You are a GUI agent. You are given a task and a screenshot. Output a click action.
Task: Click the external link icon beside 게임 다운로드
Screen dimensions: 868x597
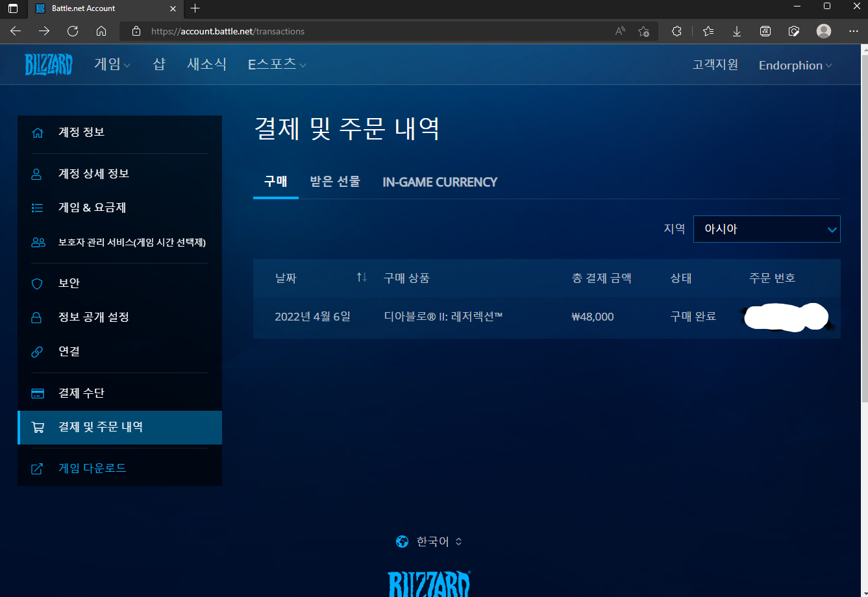click(37, 469)
